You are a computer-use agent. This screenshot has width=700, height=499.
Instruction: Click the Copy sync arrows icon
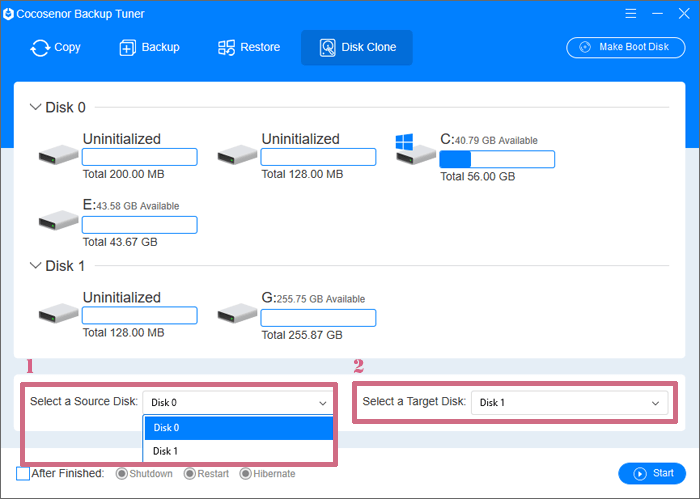point(40,48)
